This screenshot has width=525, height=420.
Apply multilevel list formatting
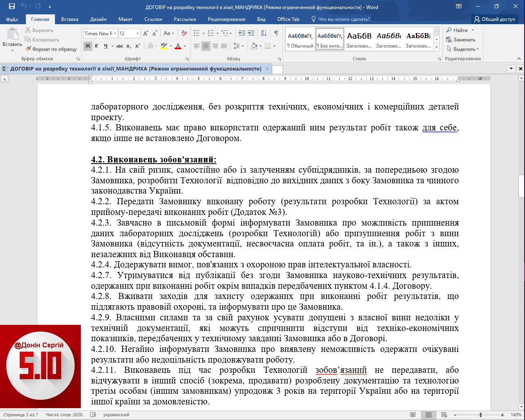point(224,34)
